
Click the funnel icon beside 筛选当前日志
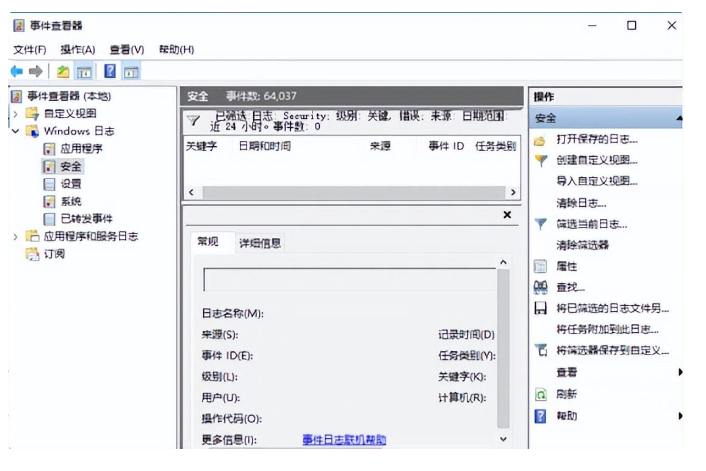[541, 224]
